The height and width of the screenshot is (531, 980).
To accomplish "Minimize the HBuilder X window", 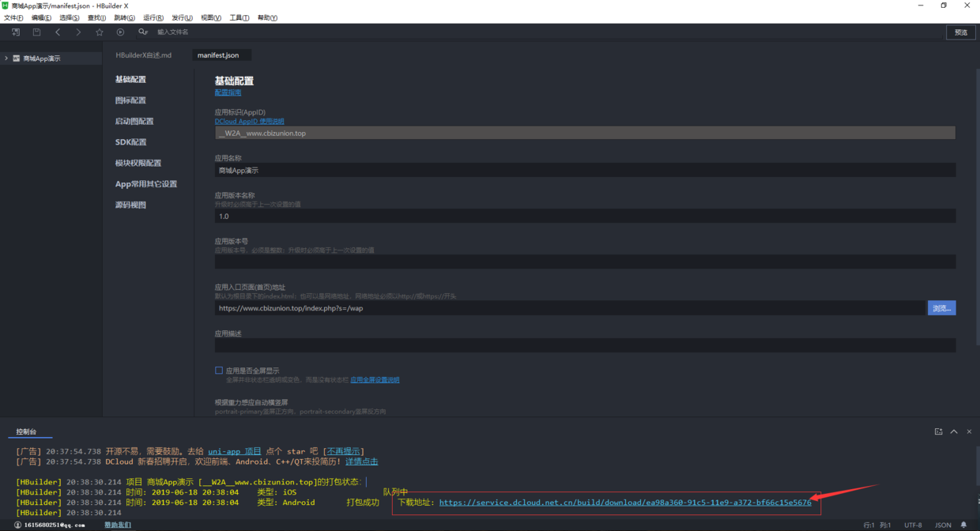I will tap(921, 6).
